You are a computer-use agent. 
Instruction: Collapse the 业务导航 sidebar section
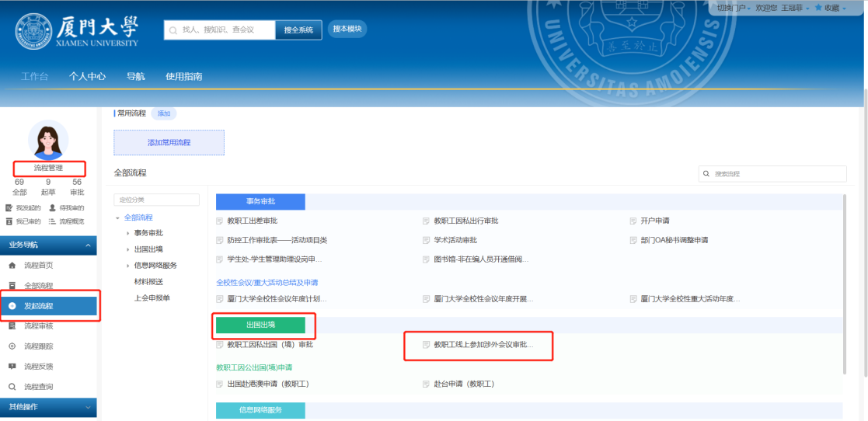pos(87,245)
